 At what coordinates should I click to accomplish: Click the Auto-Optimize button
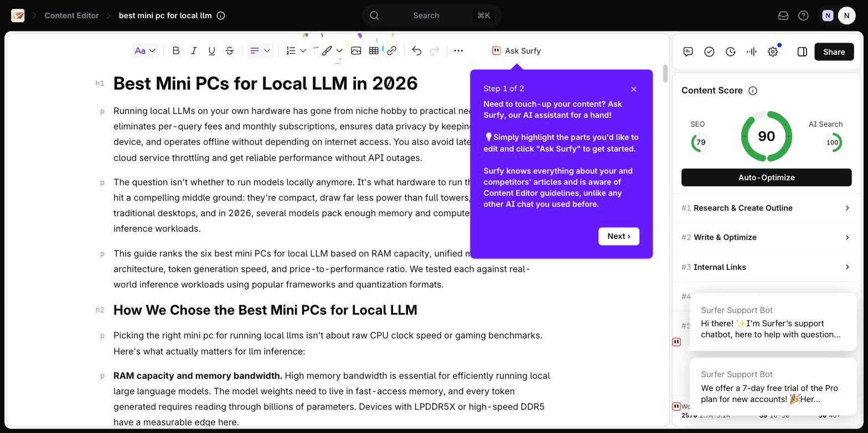coord(766,178)
